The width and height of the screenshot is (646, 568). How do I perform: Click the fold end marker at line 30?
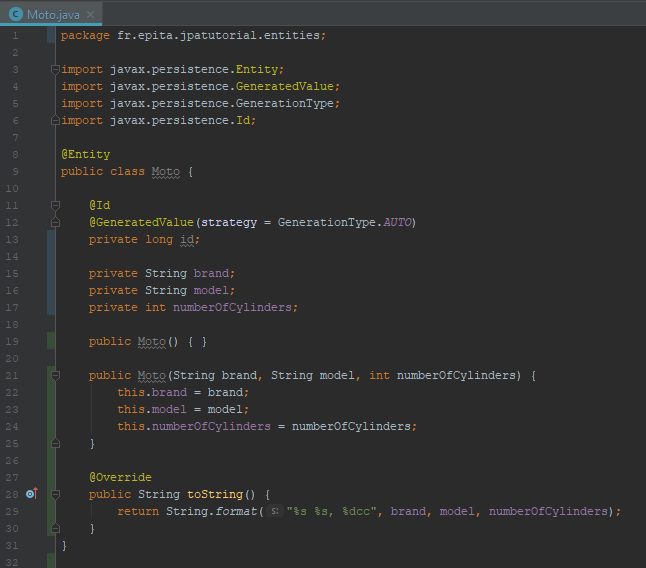coord(55,528)
